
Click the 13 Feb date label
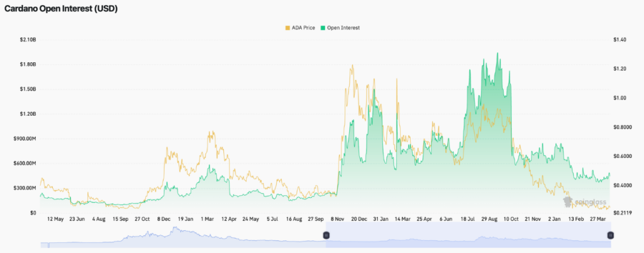click(x=576, y=219)
